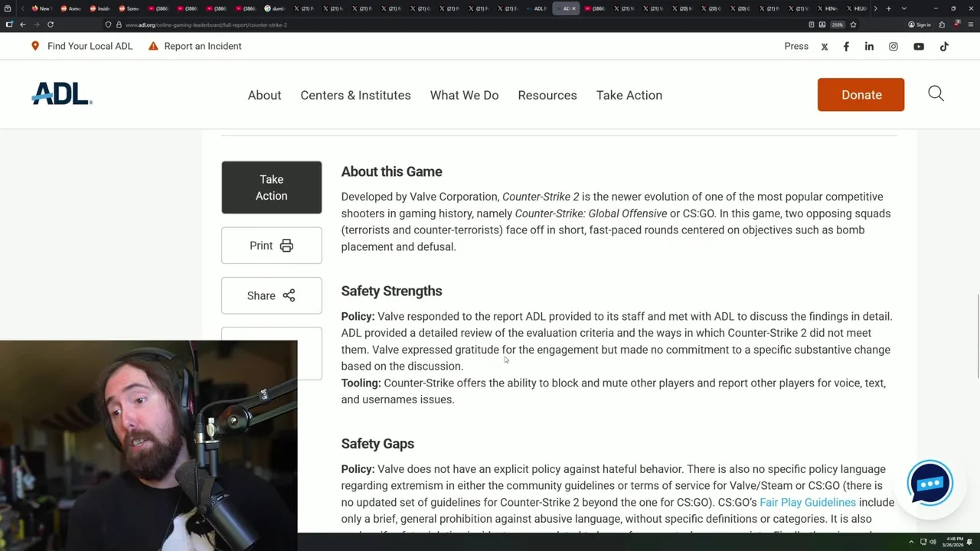Open the Centers & Institutes menu

coord(355,96)
